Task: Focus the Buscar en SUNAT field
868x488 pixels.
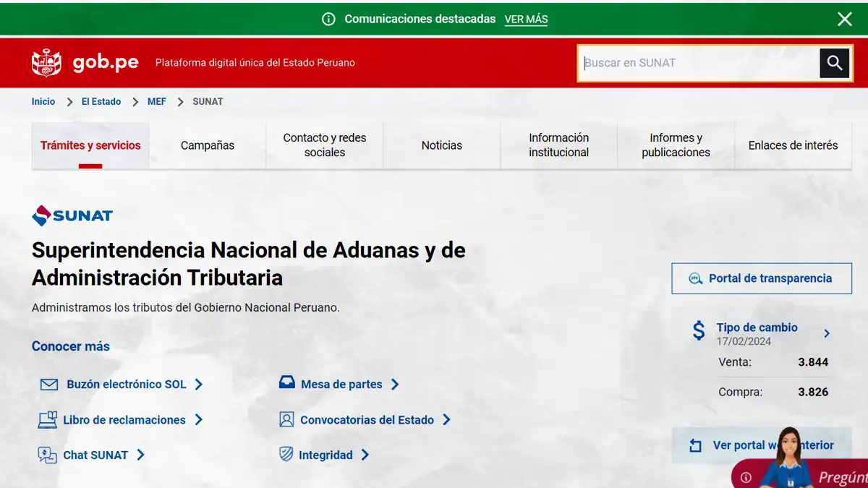Action: tap(699, 63)
